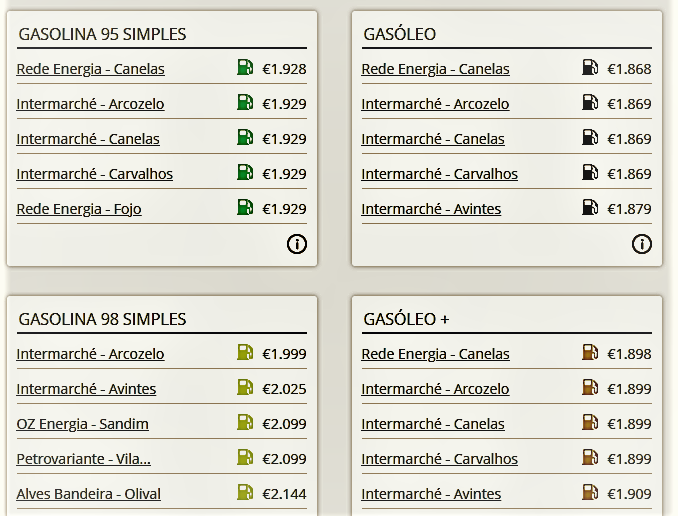678x516 pixels.
Task: Open Intermarché - Carvalhos link in Gasóleo list
Action: 439,174
